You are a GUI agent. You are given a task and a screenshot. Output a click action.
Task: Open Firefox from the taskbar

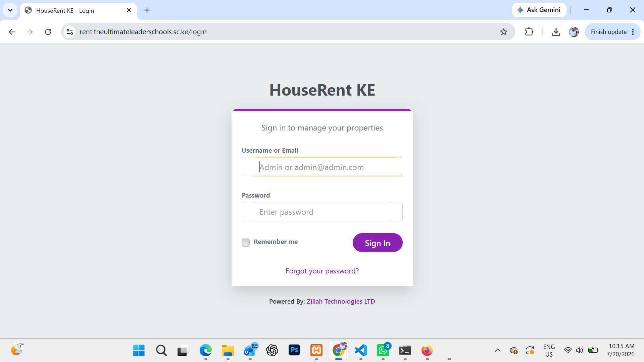(x=427, y=351)
